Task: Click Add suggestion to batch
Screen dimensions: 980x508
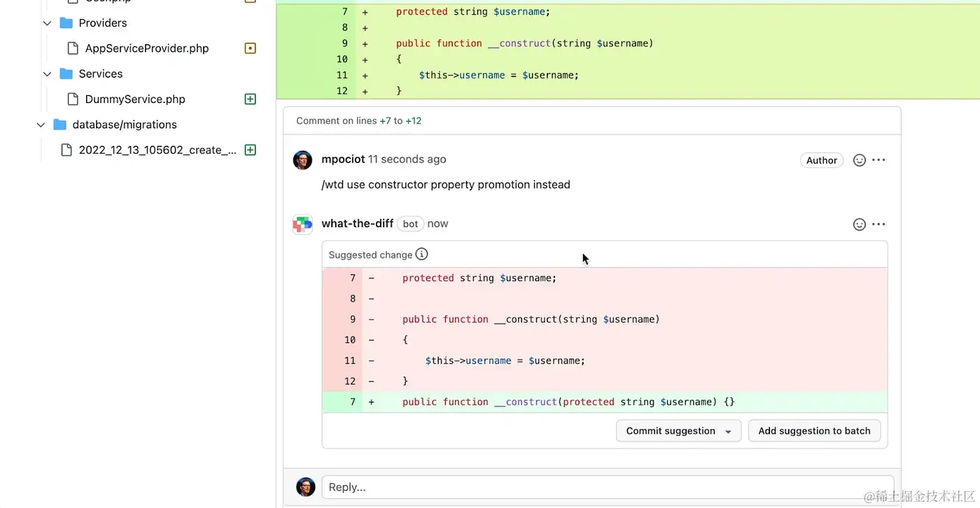Action: coord(814,431)
